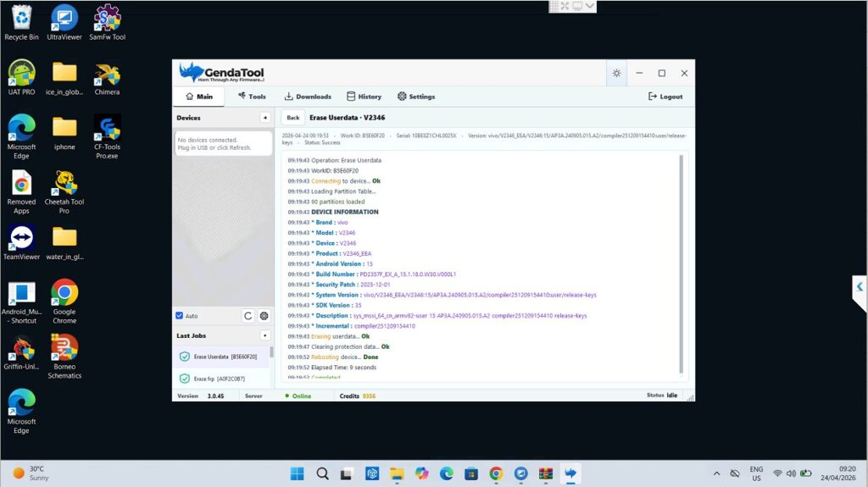This screenshot has height=487, width=868.
Task: Open the SamFw Tool desktop icon
Action: tap(108, 23)
